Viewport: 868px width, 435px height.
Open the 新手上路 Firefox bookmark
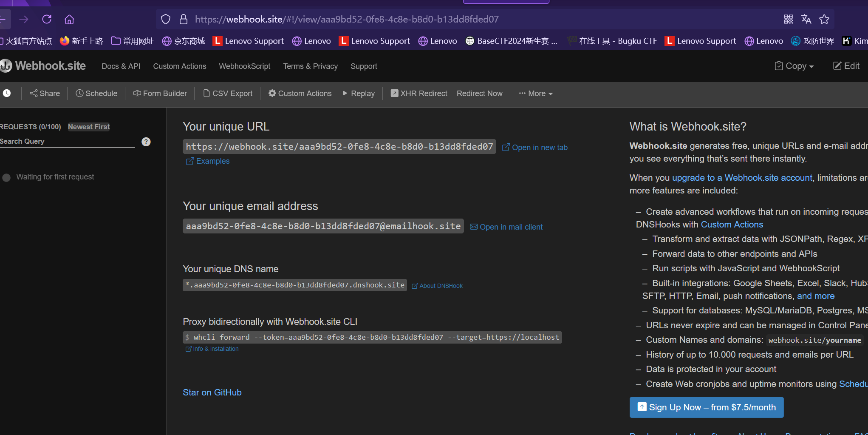(x=81, y=41)
